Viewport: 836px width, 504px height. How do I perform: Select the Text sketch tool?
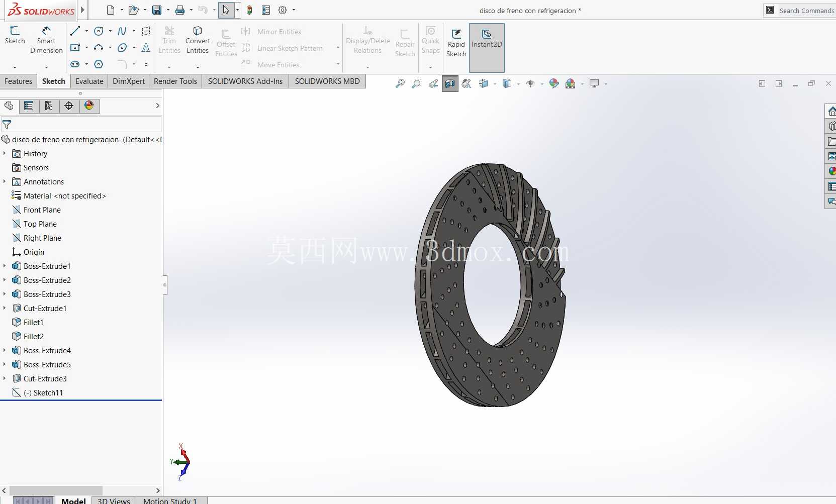tap(146, 48)
